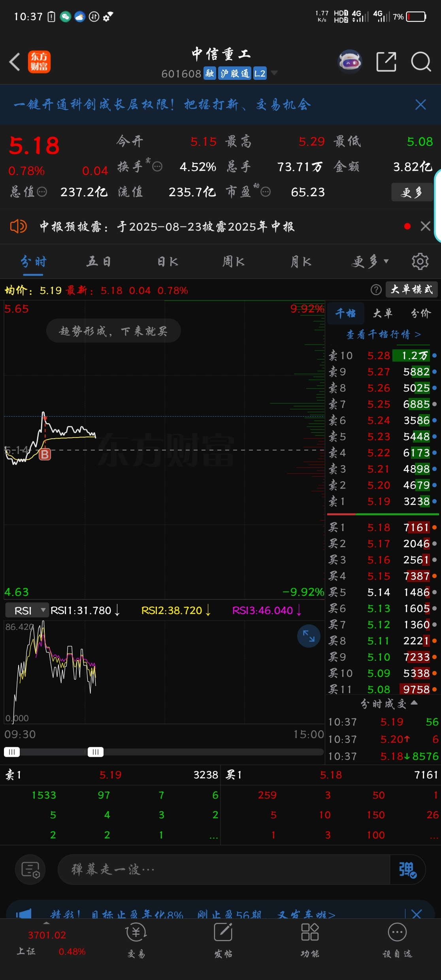Tap 设自选 watchlist icon
This screenshot has width=441, height=980.
pyautogui.click(x=397, y=941)
